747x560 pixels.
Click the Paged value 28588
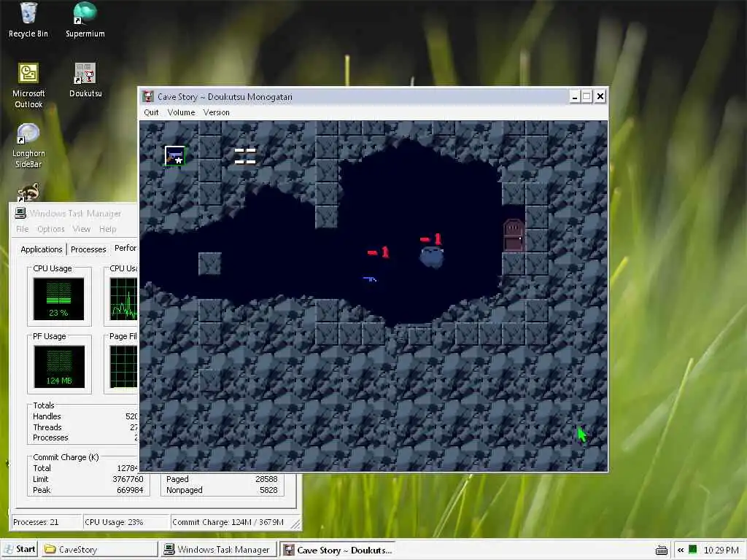[266, 479]
